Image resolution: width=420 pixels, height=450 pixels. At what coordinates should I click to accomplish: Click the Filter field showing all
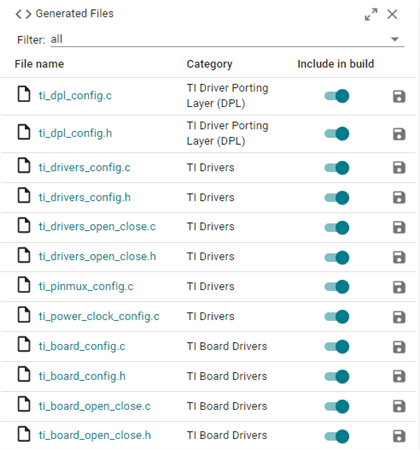(227, 39)
